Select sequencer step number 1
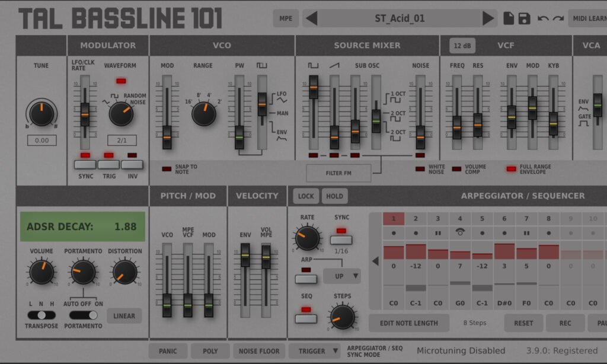The height and width of the screenshot is (364, 607). [394, 219]
